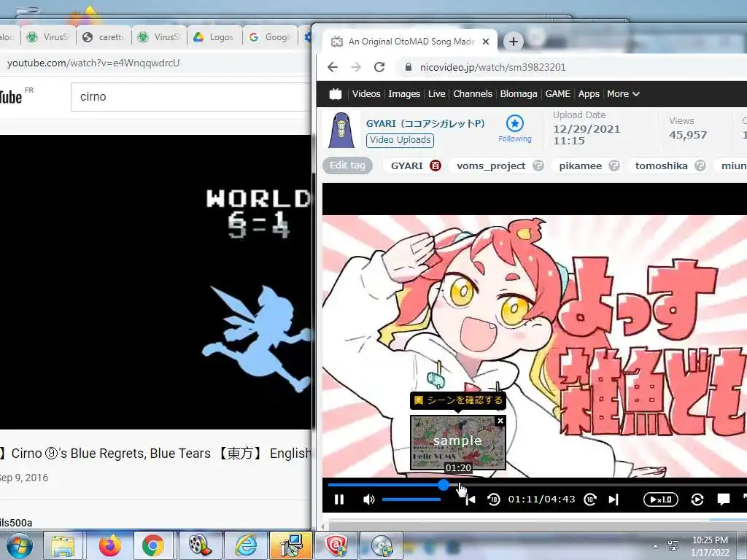Toggle comment display in player
The width and height of the screenshot is (747, 560).
point(723,499)
